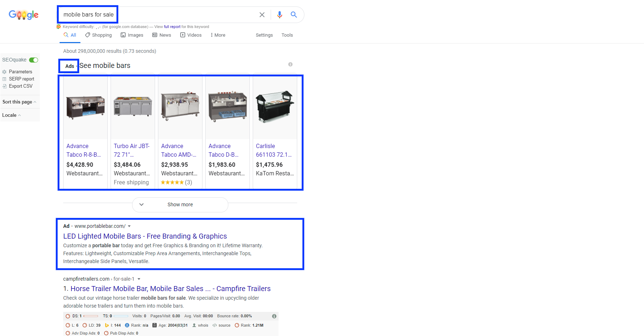
Task: Toggle the SEOquake switch off
Action: click(34, 60)
